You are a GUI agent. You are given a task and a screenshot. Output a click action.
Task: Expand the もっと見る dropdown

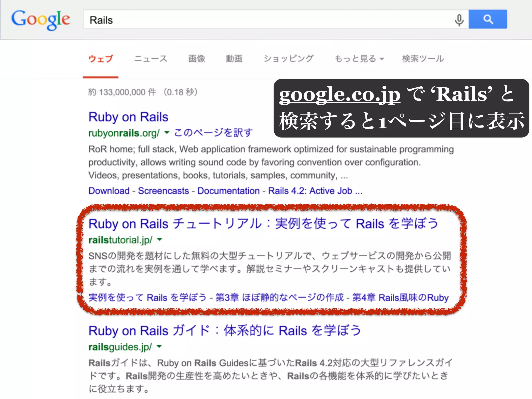tap(359, 59)
